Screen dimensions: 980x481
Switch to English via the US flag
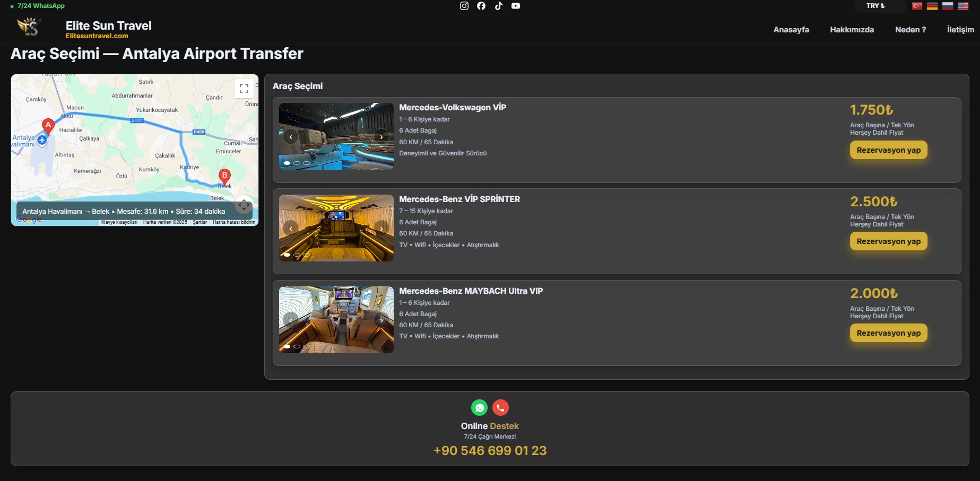(963, 6)
